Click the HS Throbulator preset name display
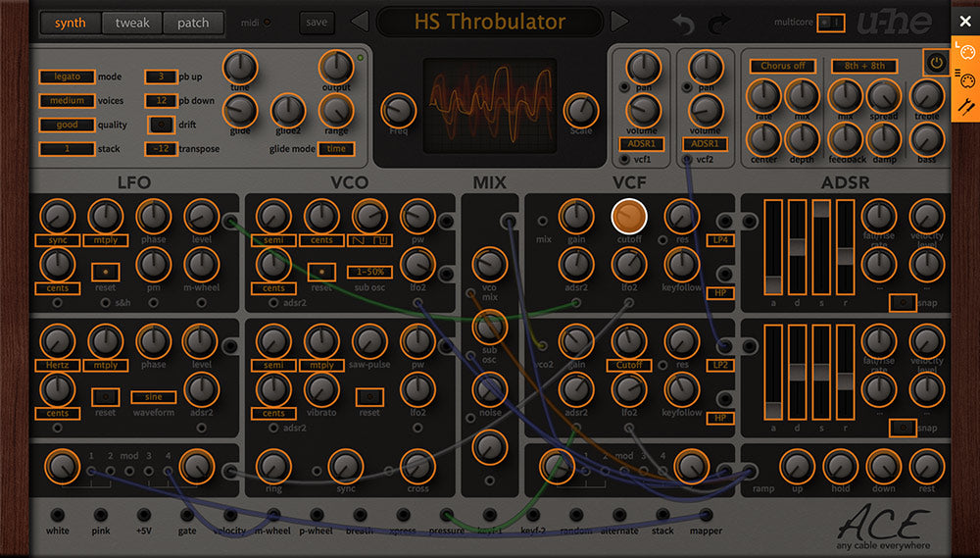 tap(489, 22)
